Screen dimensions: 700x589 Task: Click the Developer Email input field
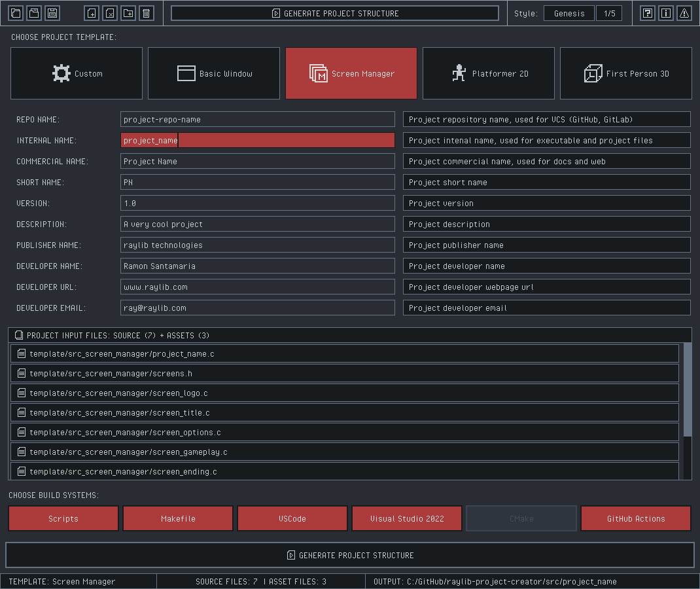click(x=258, y=308)
